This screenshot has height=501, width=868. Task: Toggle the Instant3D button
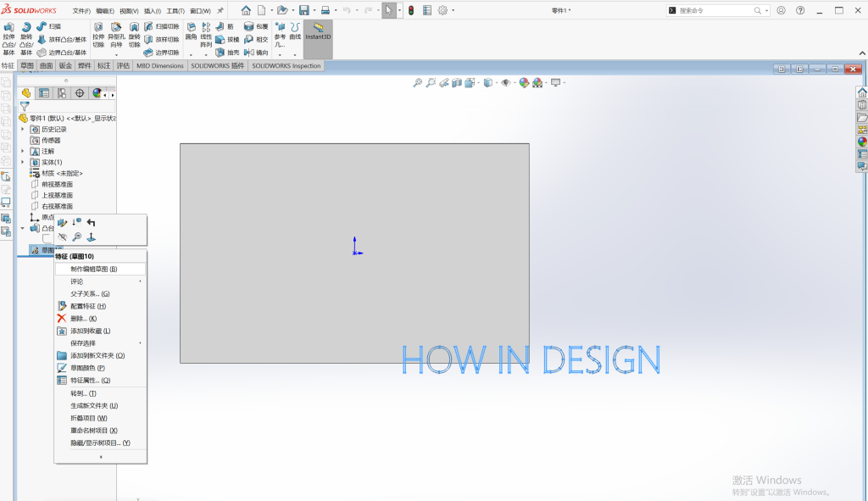[318, 39]
